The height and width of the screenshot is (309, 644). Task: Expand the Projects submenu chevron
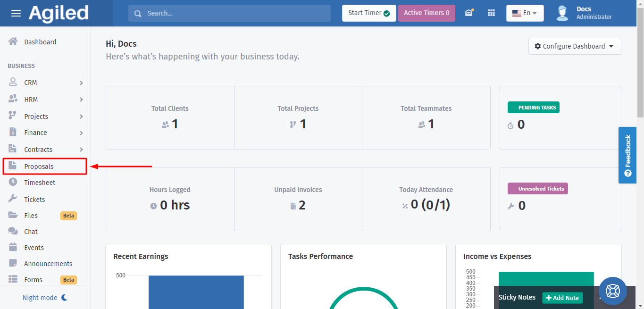click(x=82, y=117)
